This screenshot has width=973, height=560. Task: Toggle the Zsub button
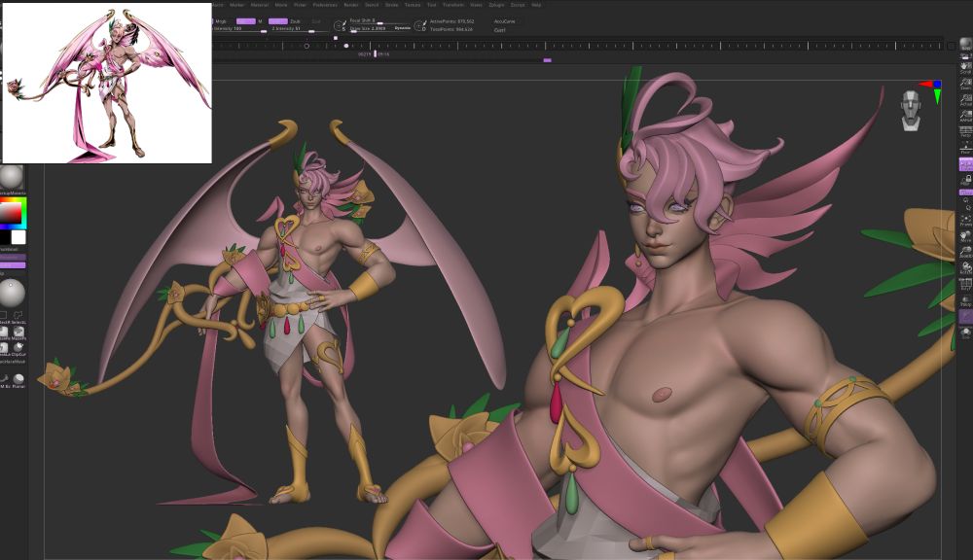pyautogui.click(x=295, y=21)
